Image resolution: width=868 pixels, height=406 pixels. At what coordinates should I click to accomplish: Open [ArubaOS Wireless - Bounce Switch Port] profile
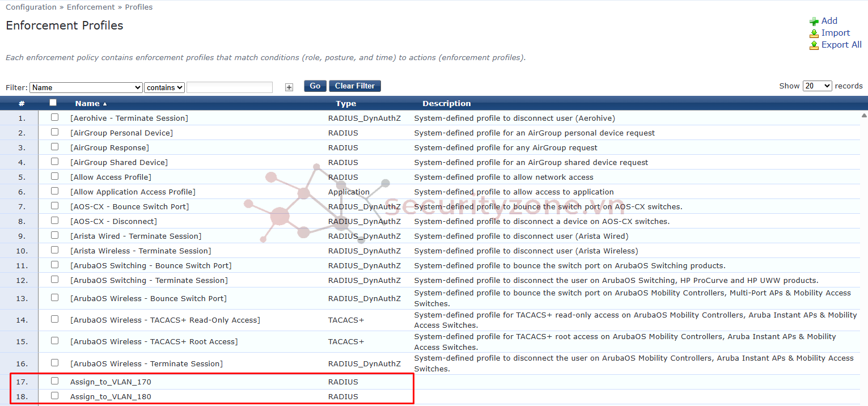click(x=149, y=299)
